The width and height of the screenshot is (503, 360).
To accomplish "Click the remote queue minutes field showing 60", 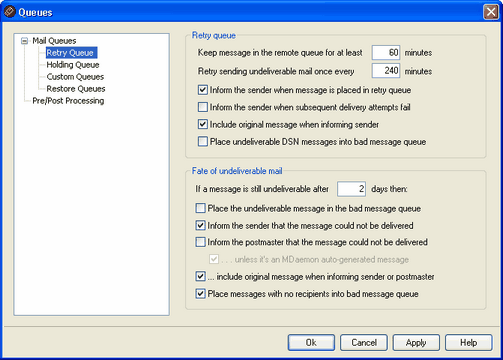I will click(386, 53).
